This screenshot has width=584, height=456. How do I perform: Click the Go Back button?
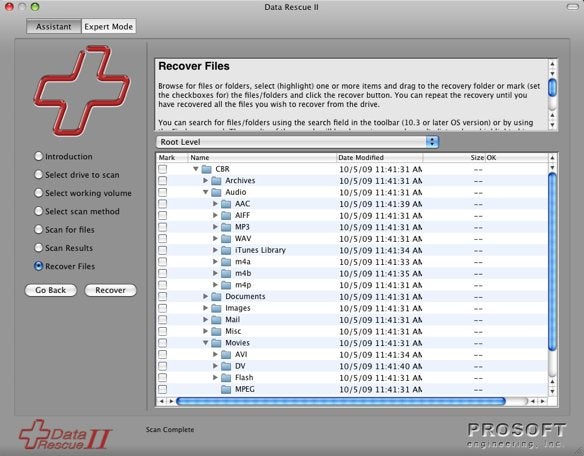coord(51,290)
